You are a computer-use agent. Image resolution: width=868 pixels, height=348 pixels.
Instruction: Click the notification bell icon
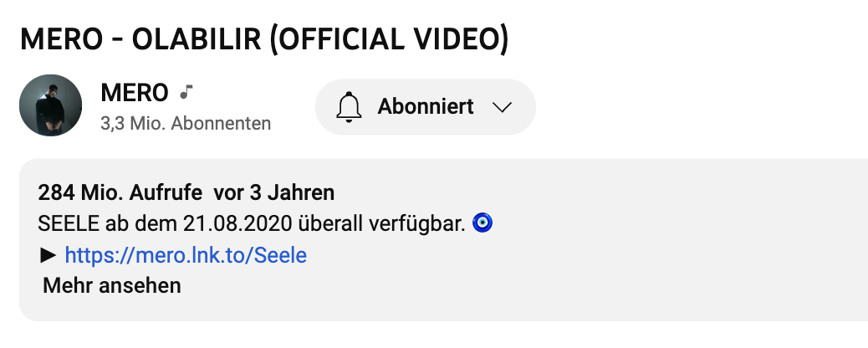(348, 107)
